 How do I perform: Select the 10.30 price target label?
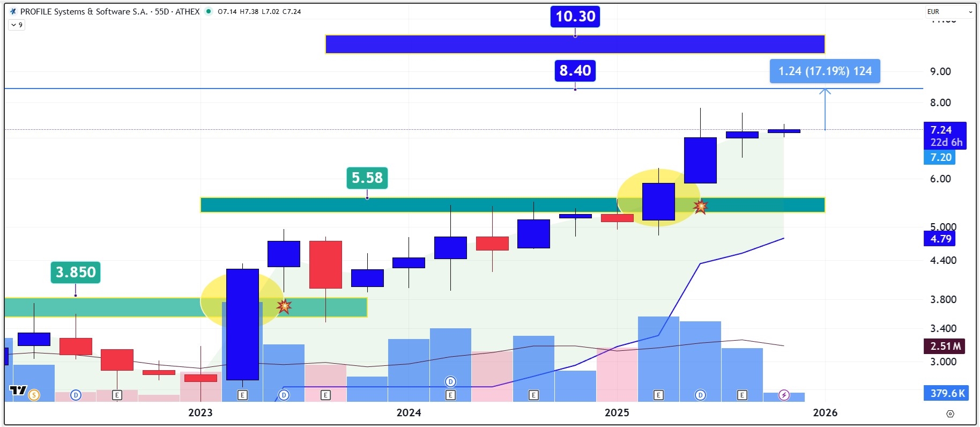click(x=575, y=17)
